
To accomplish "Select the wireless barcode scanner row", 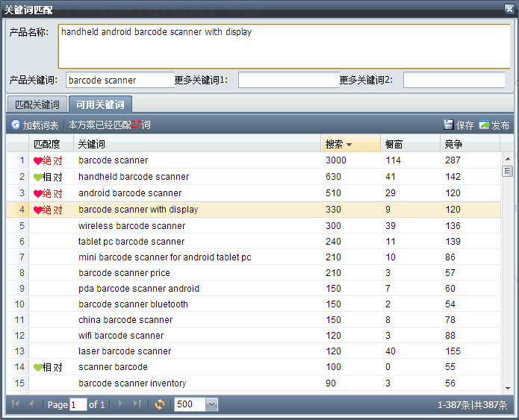I will pos(131,226).
